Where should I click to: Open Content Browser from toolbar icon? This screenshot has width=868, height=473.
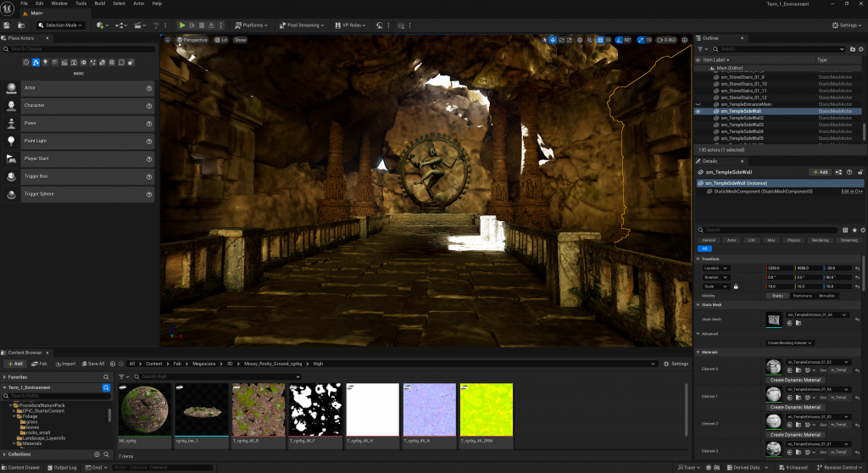21,25
